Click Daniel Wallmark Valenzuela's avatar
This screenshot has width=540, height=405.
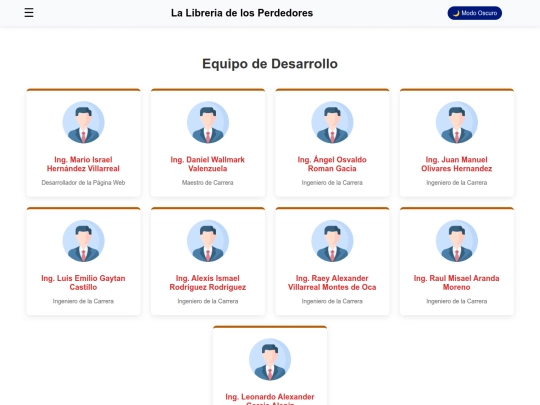click(x=208, y=122)
